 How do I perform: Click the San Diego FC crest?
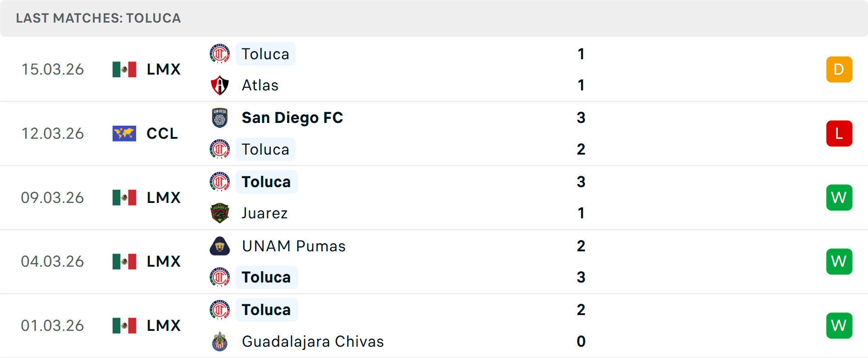(x=220, y=118)
